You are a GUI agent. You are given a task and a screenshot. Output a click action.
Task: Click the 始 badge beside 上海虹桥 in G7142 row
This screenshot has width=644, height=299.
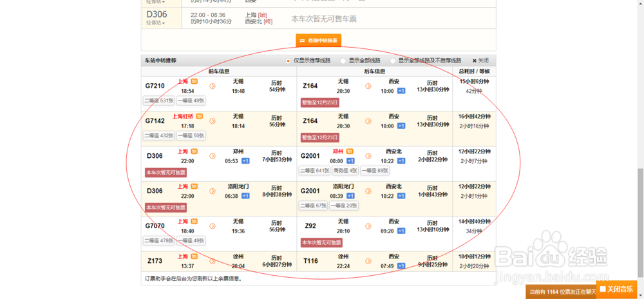[200, 116]
